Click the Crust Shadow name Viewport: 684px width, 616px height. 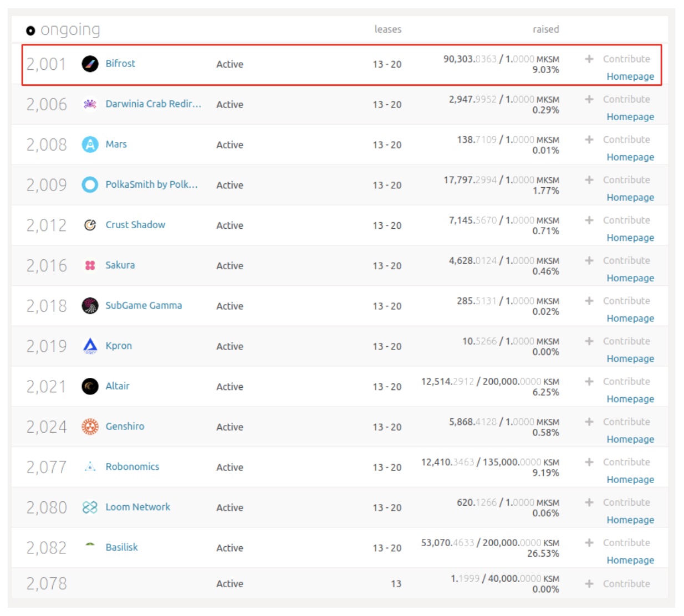pos(135,225)
